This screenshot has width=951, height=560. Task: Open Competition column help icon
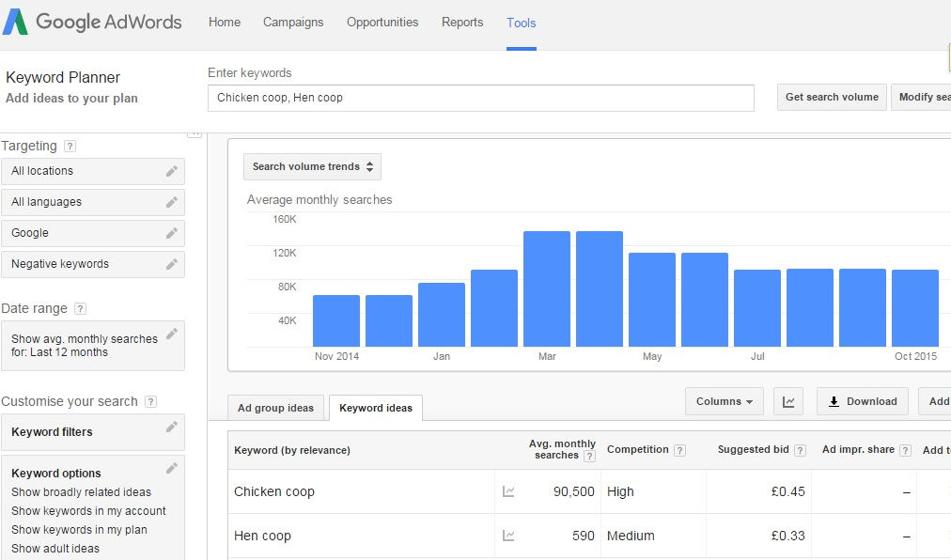680,450
